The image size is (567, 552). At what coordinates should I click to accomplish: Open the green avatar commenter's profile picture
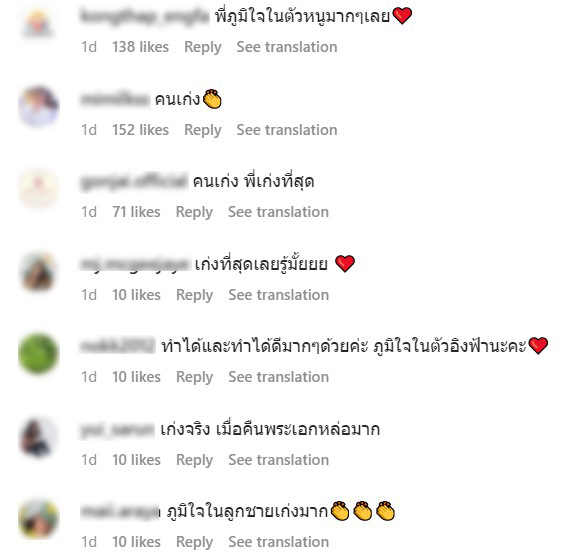[38, 354]
